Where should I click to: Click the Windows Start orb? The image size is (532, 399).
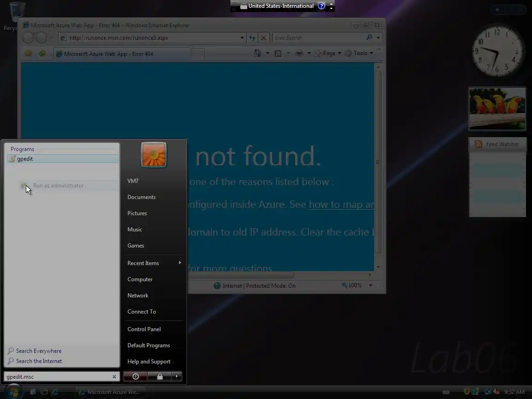[13, 392]
